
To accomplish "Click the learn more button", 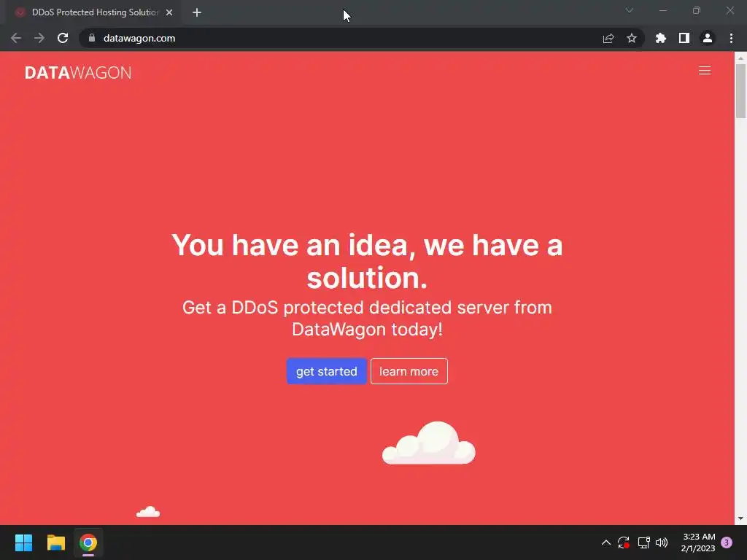I will (x=409, y=371).
